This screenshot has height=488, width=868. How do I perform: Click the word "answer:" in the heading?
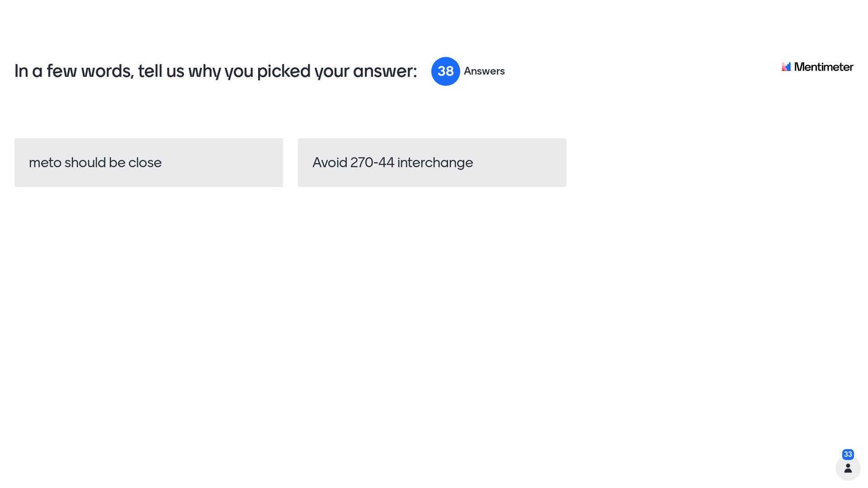tap(385, 71)
